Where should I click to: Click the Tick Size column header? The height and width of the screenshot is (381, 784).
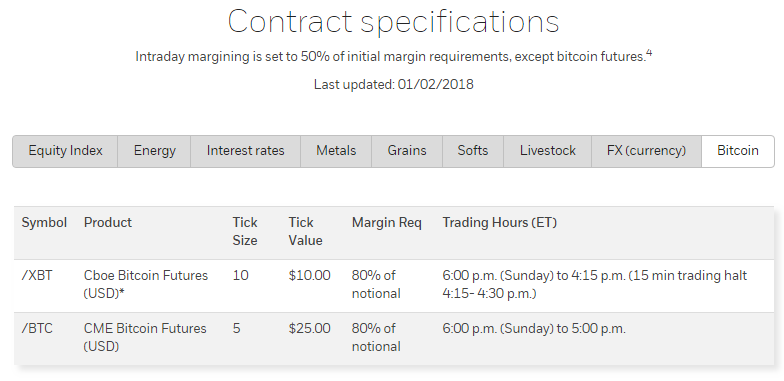point(245,232)
